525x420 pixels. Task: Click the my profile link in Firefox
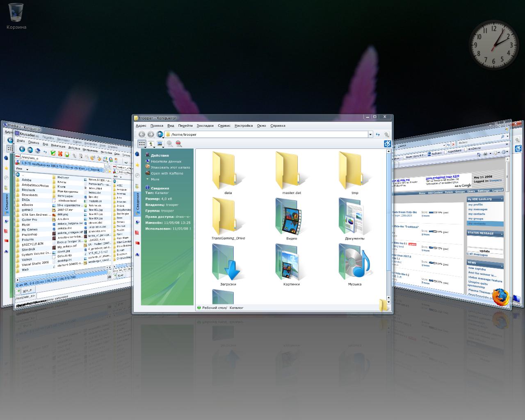point(475,204)
